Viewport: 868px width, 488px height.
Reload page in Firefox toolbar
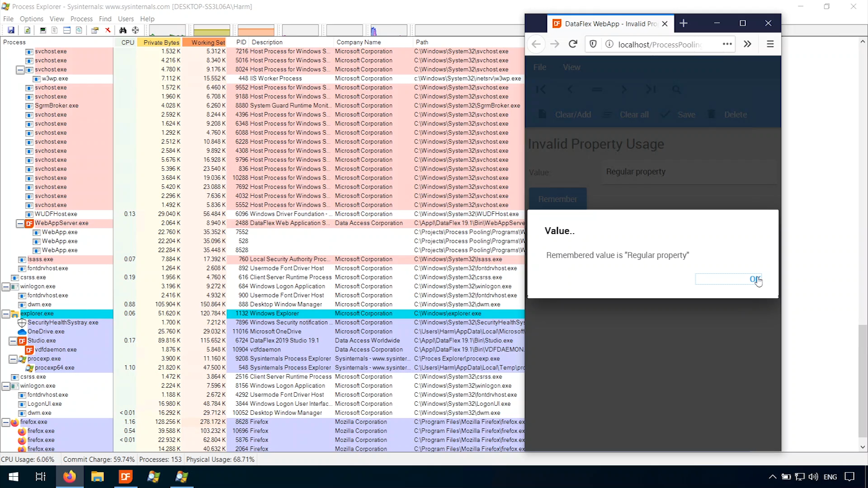(x=573, y=44)
